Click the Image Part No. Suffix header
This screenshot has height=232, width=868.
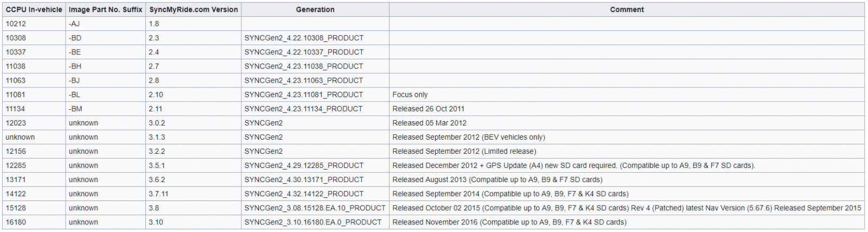click(x=105, y=9)
